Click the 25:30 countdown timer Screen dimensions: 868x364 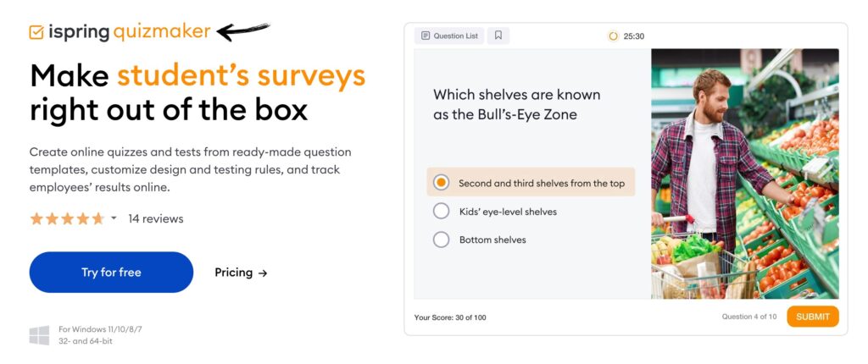[x=634, y=36]
